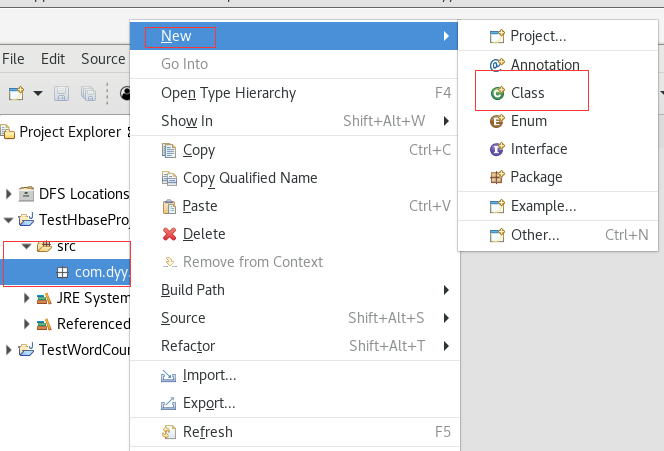Open dropdown arrow beside New toolbar icon
664x451 pixels.
click(x=38, y=93)
